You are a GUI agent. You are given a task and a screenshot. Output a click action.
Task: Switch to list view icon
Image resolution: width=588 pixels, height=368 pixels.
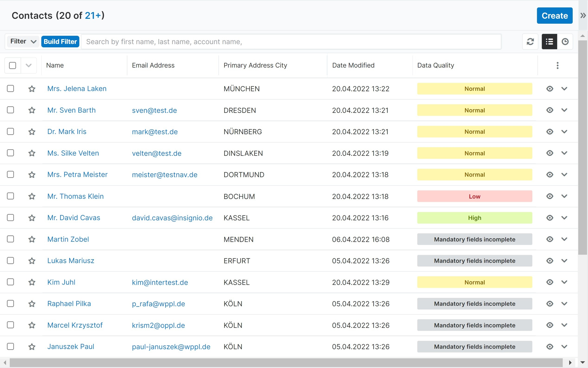(x=549, y=42)
